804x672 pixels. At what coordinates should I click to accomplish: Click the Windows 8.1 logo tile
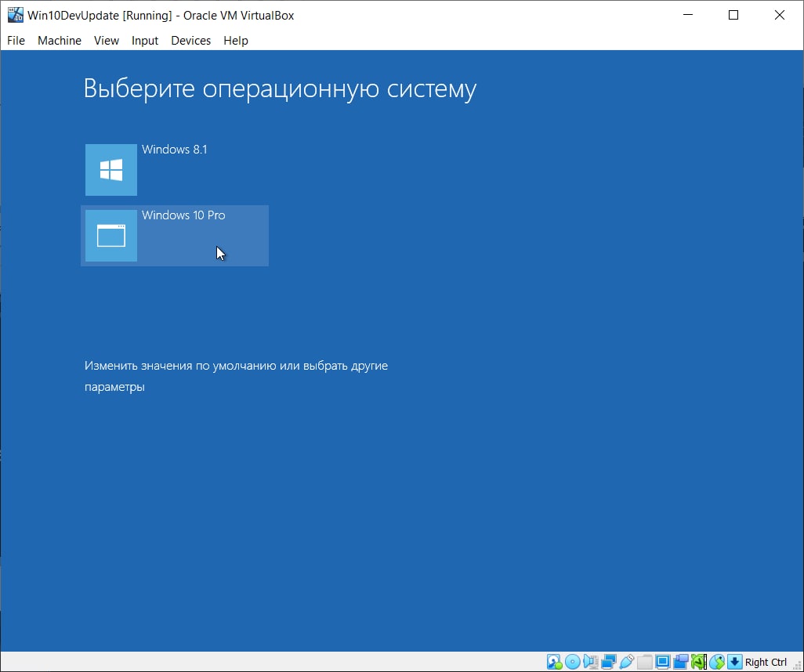(111, 170)
